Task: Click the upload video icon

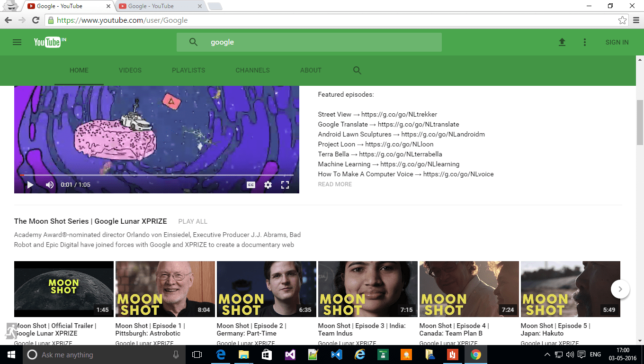Action: point(562,42)
